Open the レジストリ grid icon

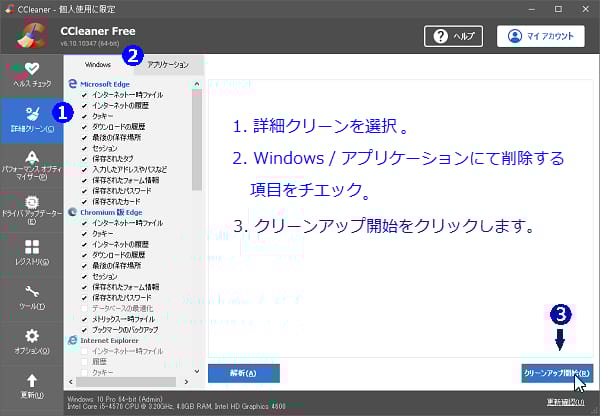32,247
